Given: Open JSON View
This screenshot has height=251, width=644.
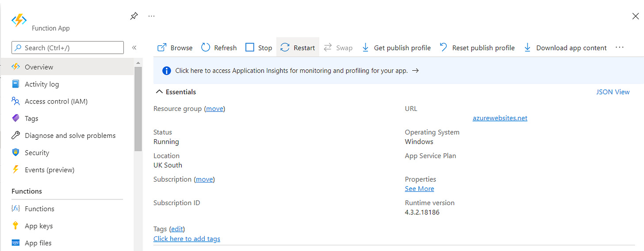Looking at the screenshot, I should coord(613,92).
